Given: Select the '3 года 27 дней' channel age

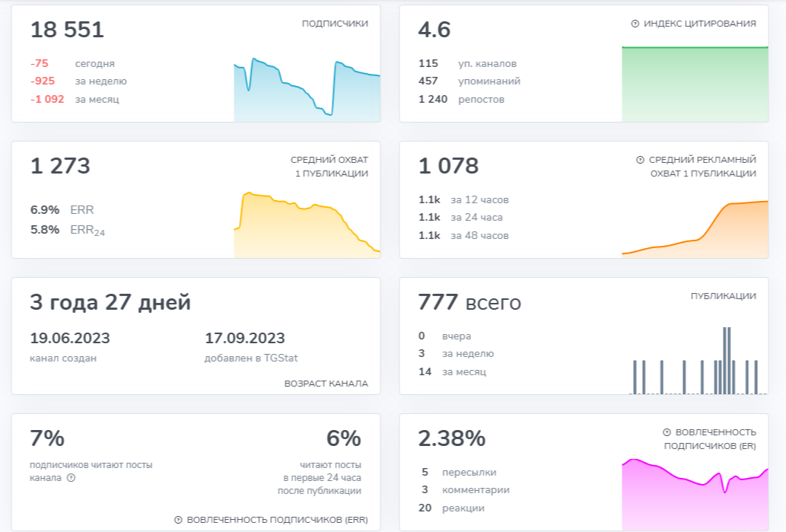Looking at the screenshot, I should (110, 302).
